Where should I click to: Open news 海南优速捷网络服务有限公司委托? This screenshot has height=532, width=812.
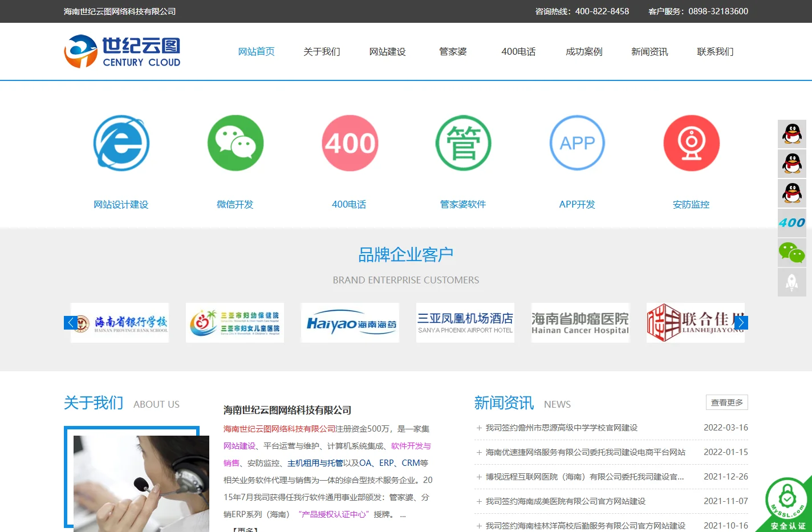[586, 452]
